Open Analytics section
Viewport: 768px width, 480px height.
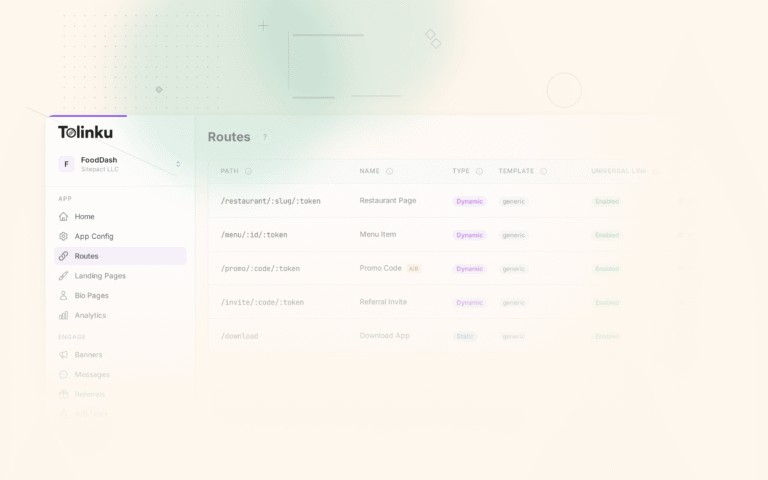pyautogui.click(x=120, y=315)
